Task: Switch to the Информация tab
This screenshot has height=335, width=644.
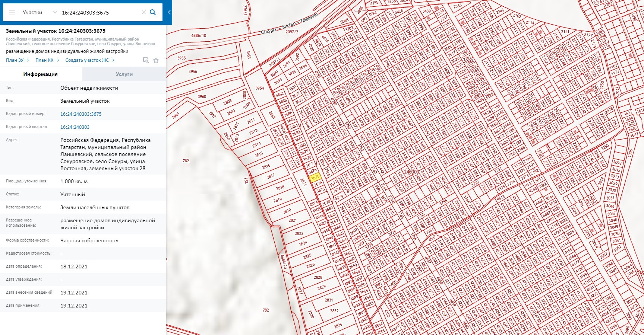Action: point(41,74)
